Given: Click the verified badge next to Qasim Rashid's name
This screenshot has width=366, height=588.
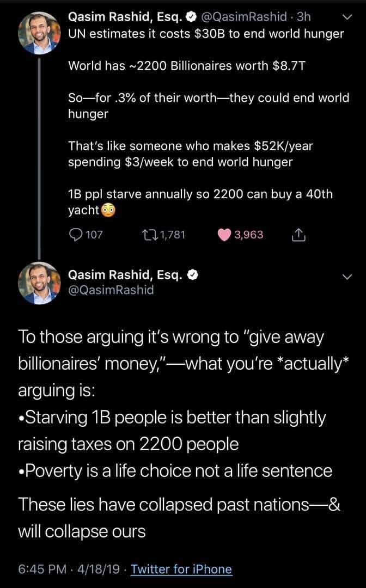Looking at the screenshot, I should (191, 17).
